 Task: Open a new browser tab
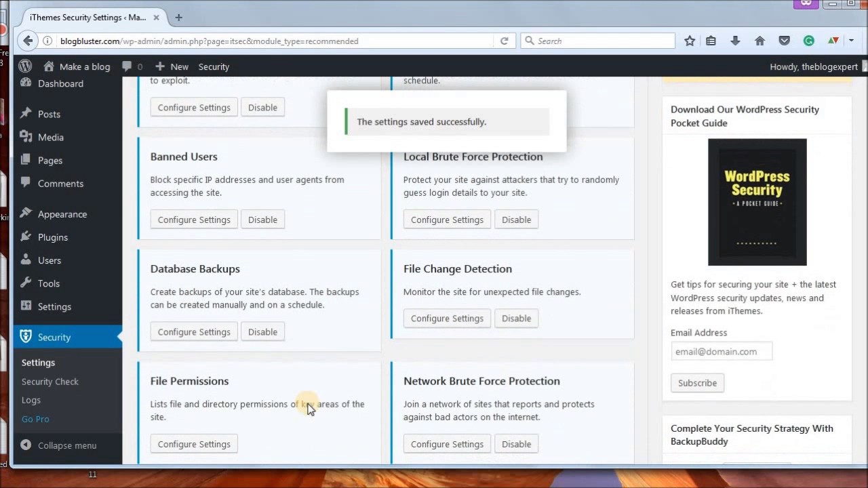point(178,17)
